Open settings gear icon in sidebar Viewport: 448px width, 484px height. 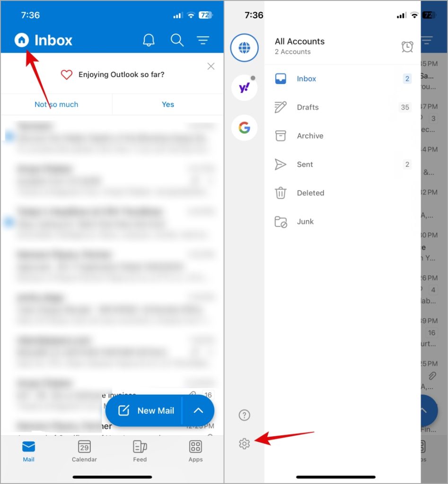[x=245, y=443]
